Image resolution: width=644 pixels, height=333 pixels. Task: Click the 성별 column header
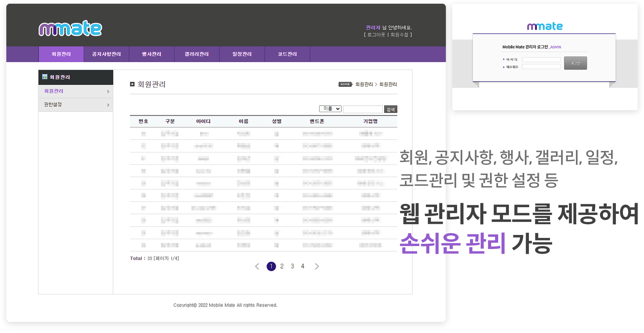tap(276, 121)
